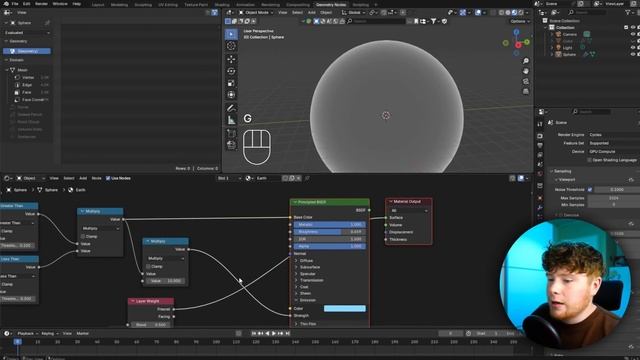The image size is (640, 360).
Task: Switch perspective/orthographic grid icon in viewport
Action: click(526, 91)
